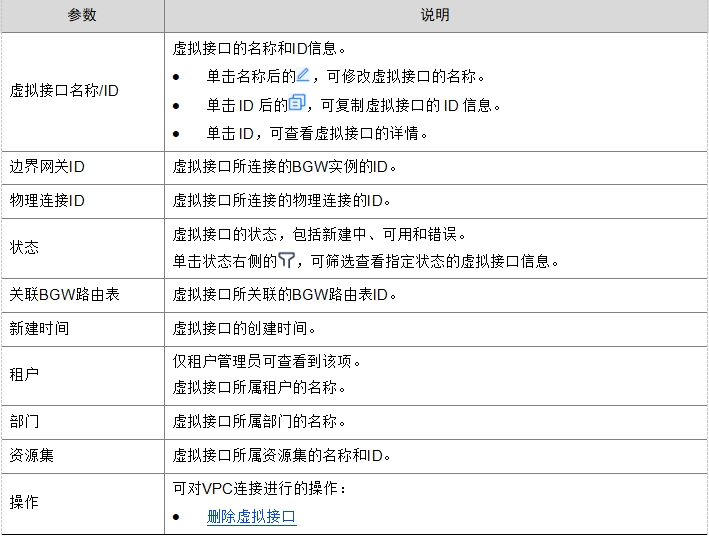Click the copy ID icon after 单击 ID 后的
Viewport: 709px width, 536px height.
point(297,102)
